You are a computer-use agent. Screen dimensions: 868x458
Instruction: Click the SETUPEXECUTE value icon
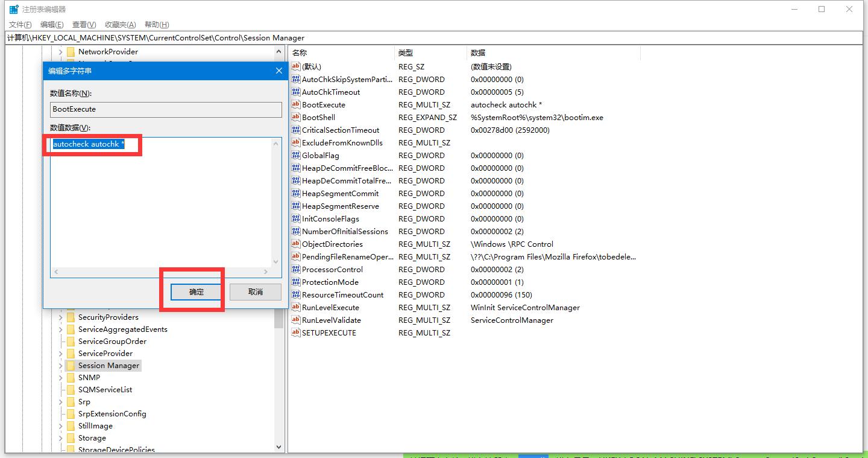point(295,333)
